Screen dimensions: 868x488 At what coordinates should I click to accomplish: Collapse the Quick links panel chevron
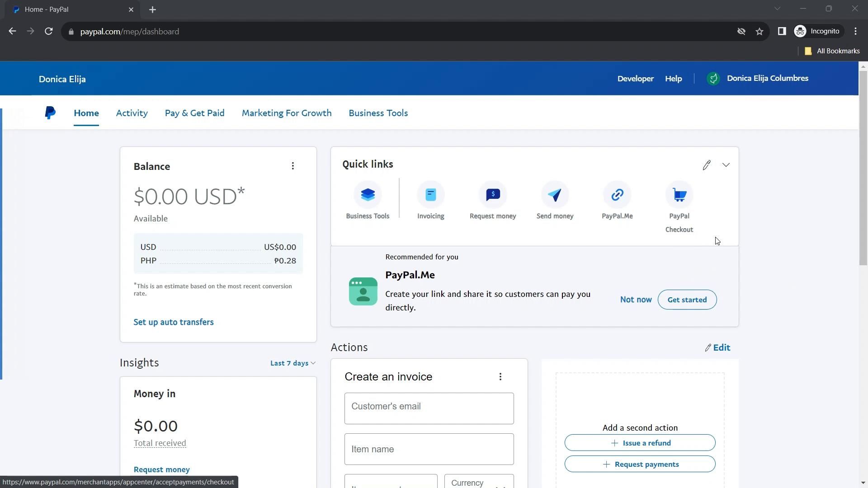pyautogui.click(x=726, y=165)
